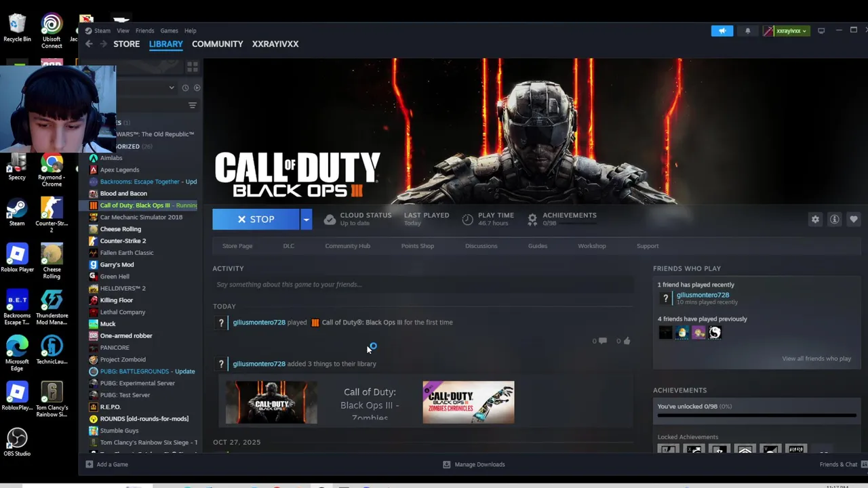Stop the running game with STOP
Viewport: 868px width, 488px height.
(256, 219)
